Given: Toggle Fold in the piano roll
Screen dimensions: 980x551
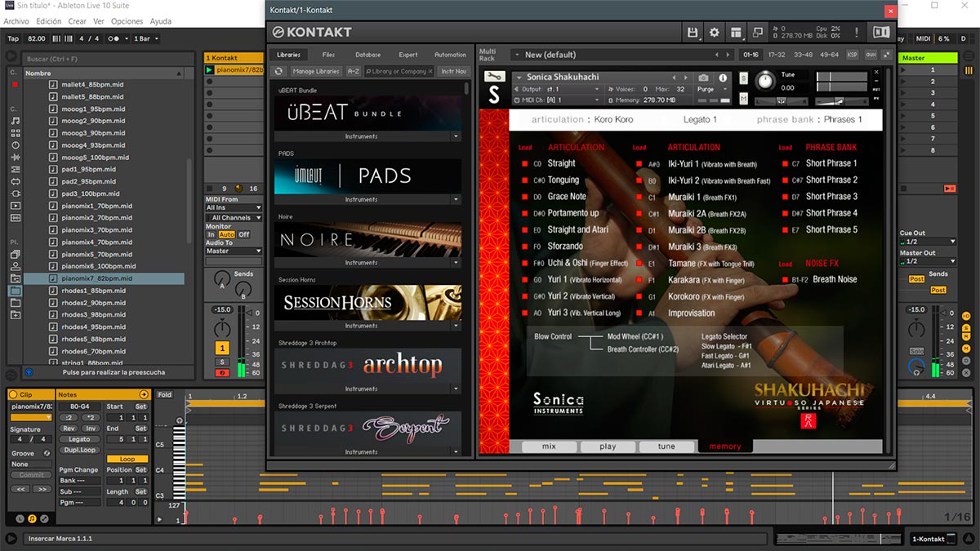Looking at the screenshot, I should (x=165, y=395).
